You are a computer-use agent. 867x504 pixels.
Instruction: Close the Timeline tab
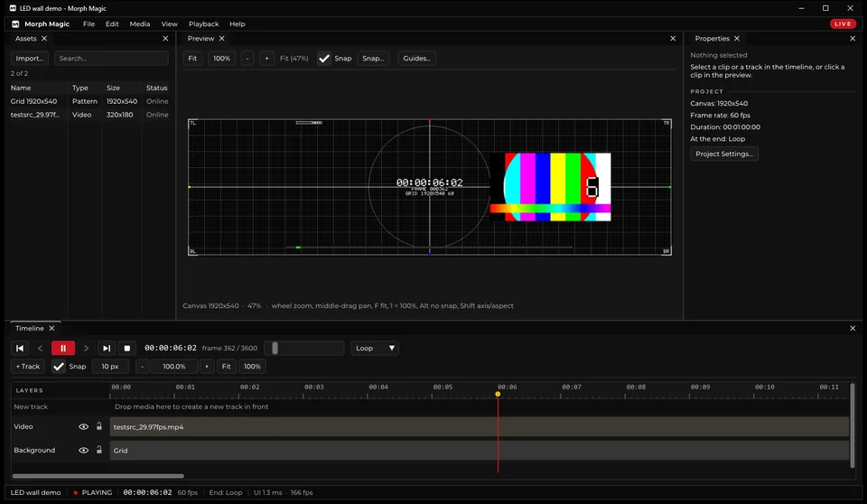pyautogui.click(x=51, y=329)
